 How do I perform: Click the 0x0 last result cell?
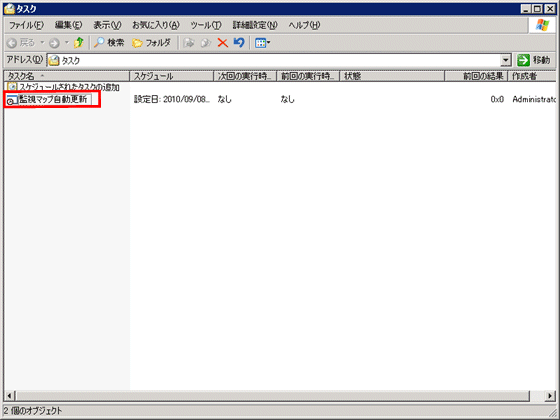[497, 99]
